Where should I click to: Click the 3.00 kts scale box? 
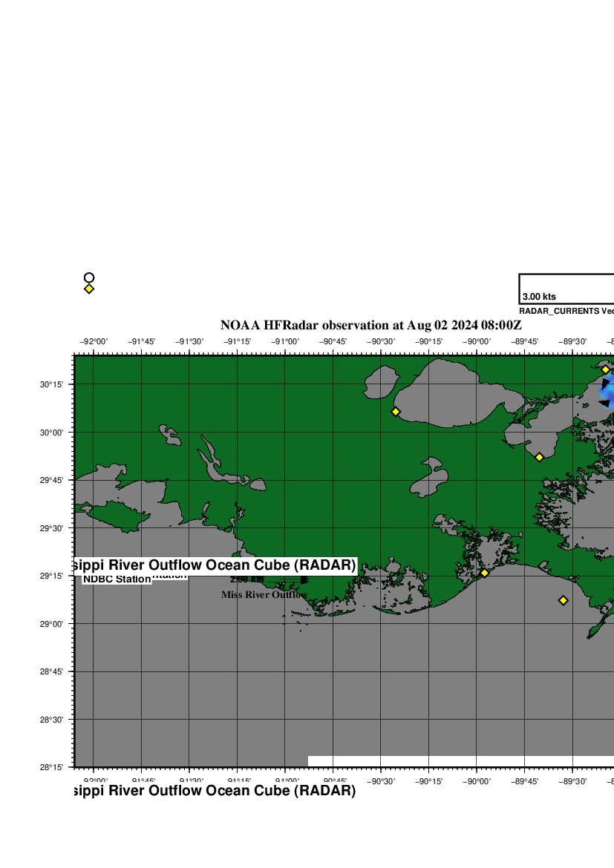566,289
